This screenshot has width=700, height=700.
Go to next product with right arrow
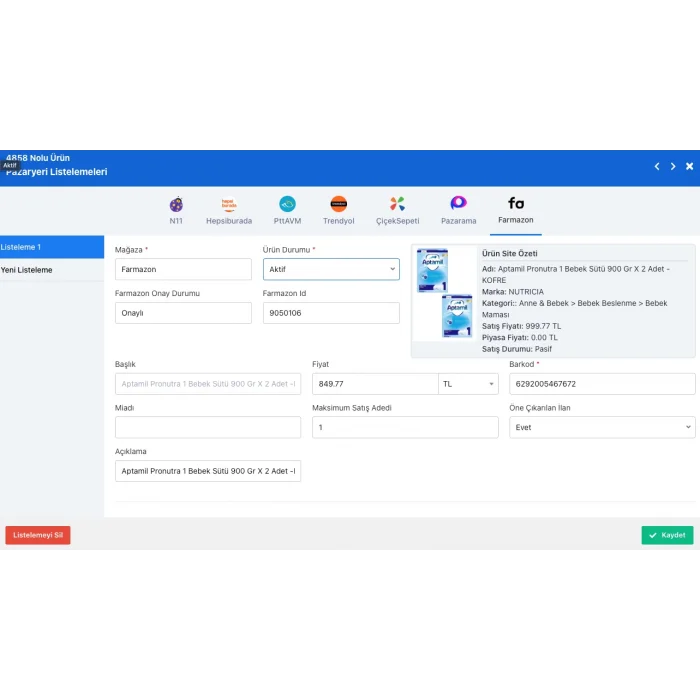pyautogui.click(x=673, y=166)
